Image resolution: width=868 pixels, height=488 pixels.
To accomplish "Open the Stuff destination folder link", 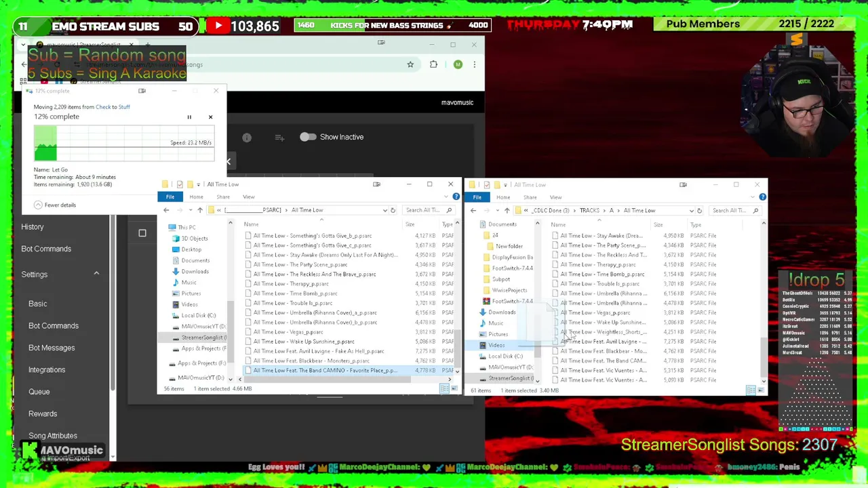I will click(x=124, y=107).
